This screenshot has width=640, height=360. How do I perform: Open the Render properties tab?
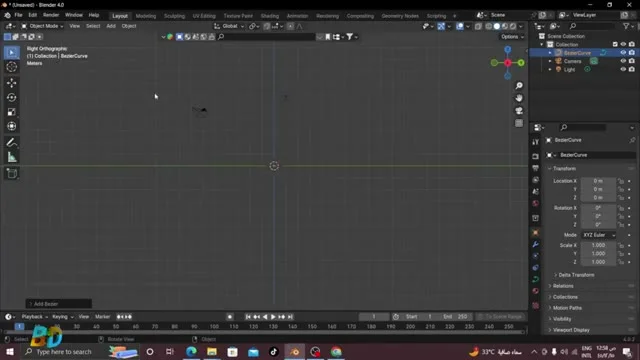click(536, 156)
